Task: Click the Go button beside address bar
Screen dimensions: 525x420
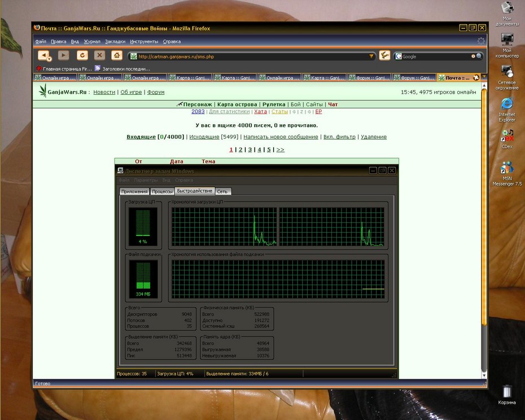Action: tap(384, 55)
